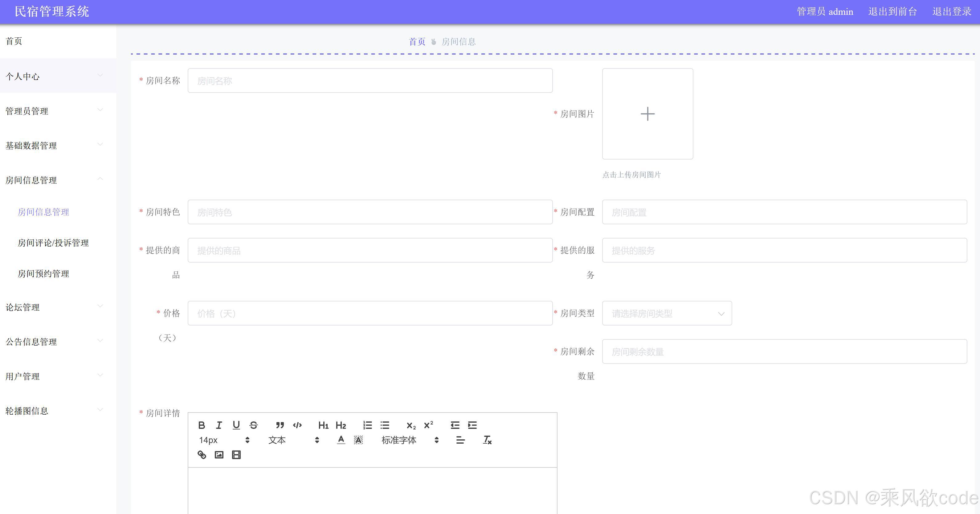Insert image into the rich text editor
The height and width of the screenshot is (514, 980).
coord(219,454)
